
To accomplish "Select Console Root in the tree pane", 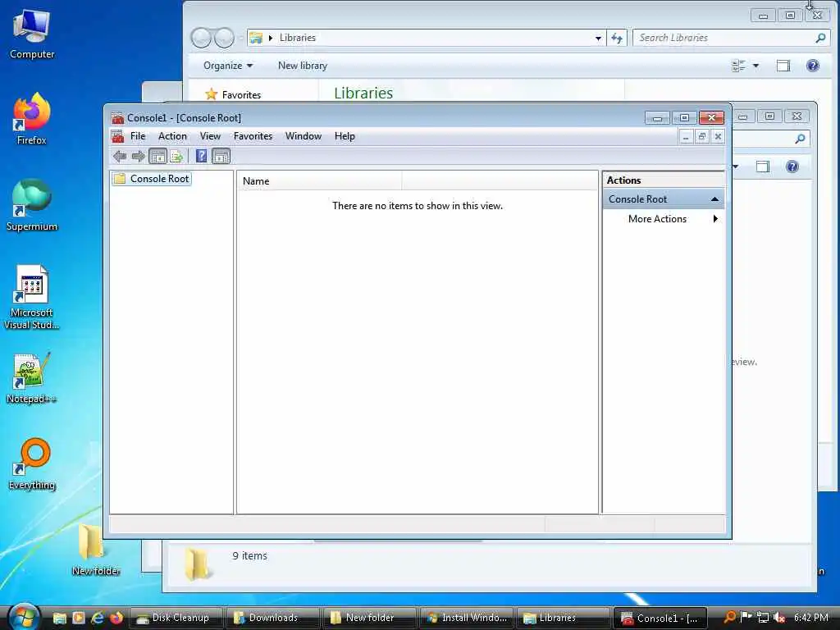I will point(152,178).
